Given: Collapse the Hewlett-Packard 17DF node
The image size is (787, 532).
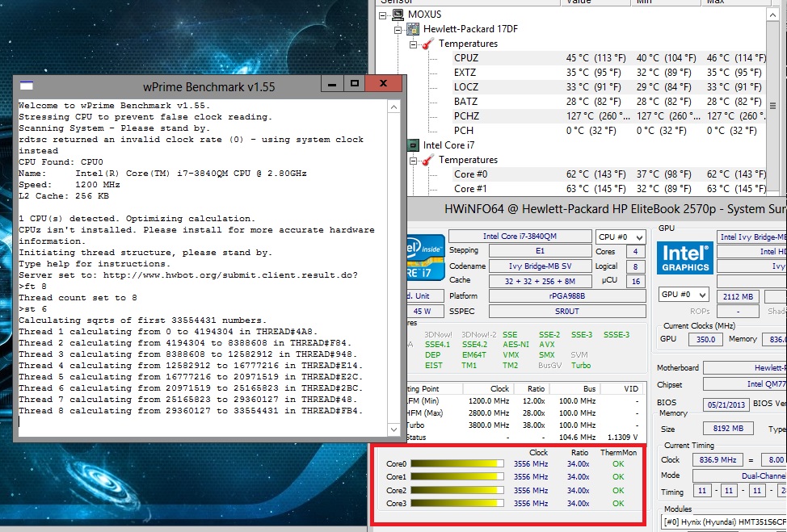Looking at the screenshot, I should click(398, 30).
